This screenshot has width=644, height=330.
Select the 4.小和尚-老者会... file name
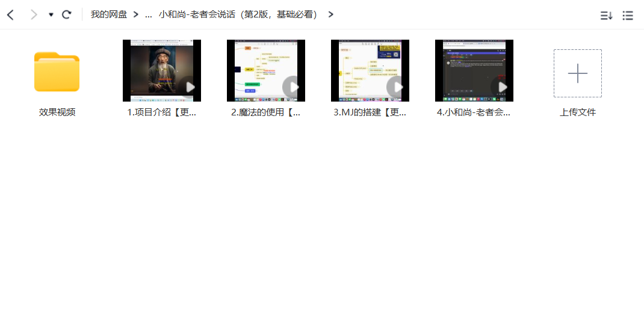tap(474, 112)
